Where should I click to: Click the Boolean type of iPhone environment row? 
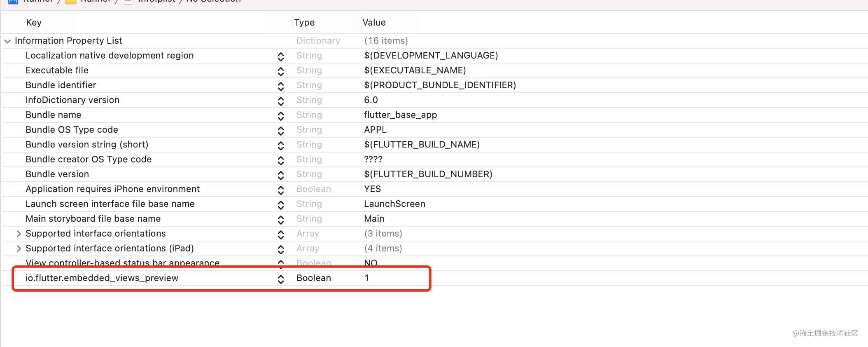click(314, 189)
